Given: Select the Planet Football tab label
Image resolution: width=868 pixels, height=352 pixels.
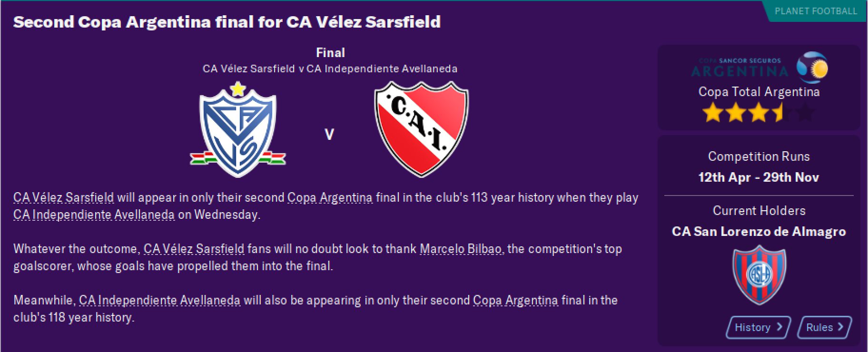Looking at the screenshot, I should tap(816, 11).
